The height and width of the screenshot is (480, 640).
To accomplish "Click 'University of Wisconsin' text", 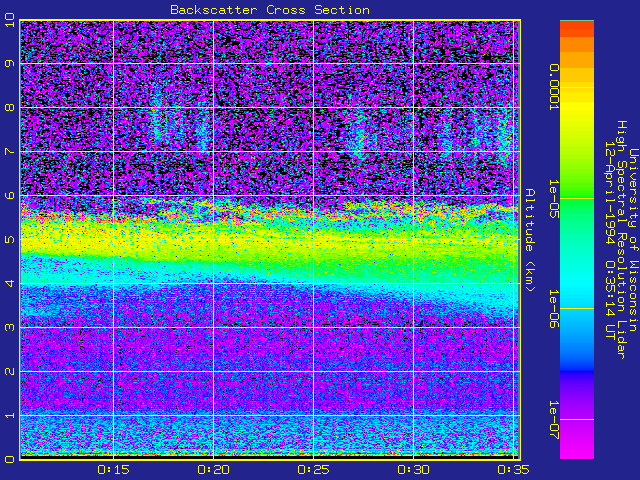I will pyautogui.click(x=633, y=240).
